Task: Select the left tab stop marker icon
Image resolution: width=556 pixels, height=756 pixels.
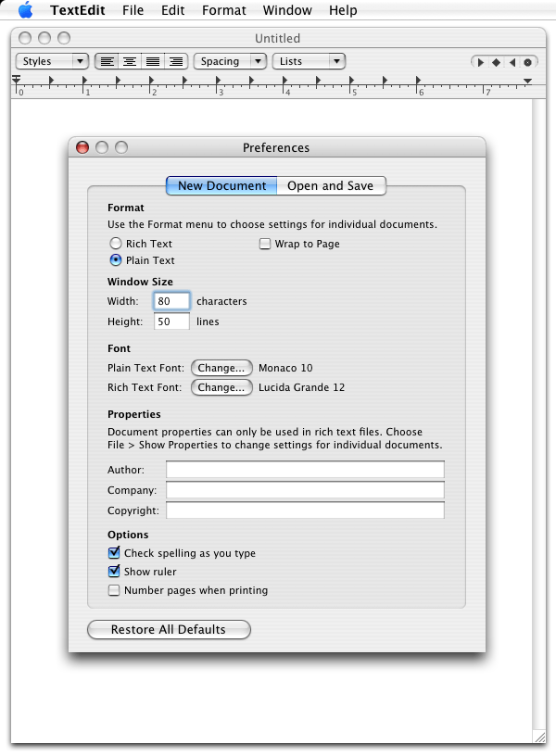Action: (x=480, y=62)
